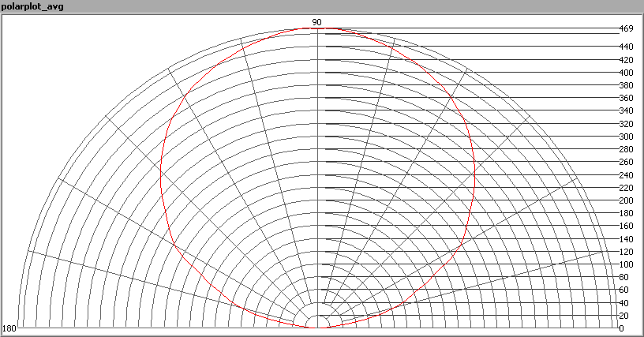Image resolution: width=644 pixels, height=337 pixels.
Task: Click the 260 radial scale label
Action: click(x=626, y=163)
